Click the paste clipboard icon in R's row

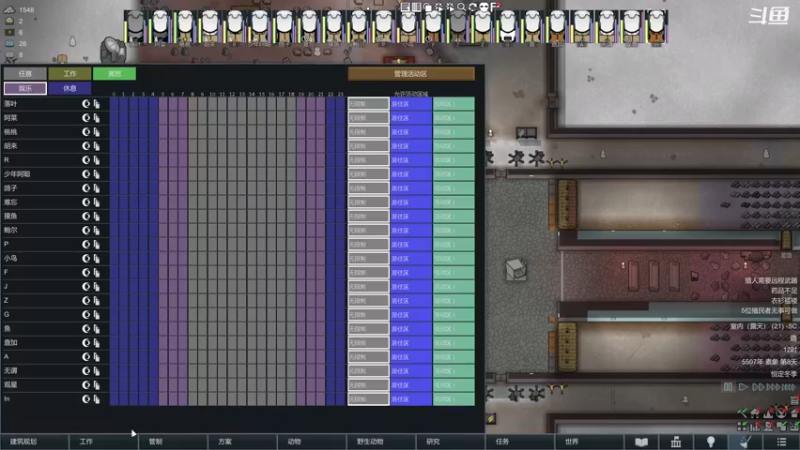pyautogui.click(x=96, y=160)
